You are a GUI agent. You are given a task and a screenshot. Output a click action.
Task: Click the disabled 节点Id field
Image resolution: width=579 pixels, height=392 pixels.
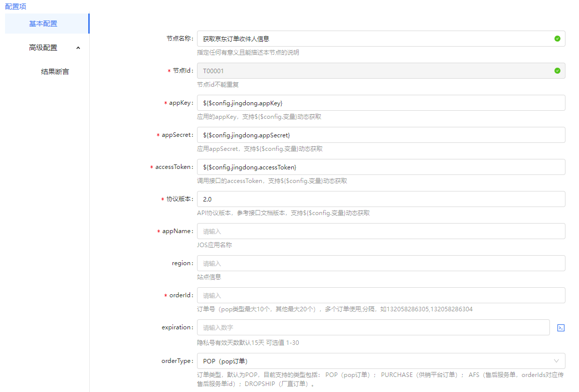tap(371, 71)
